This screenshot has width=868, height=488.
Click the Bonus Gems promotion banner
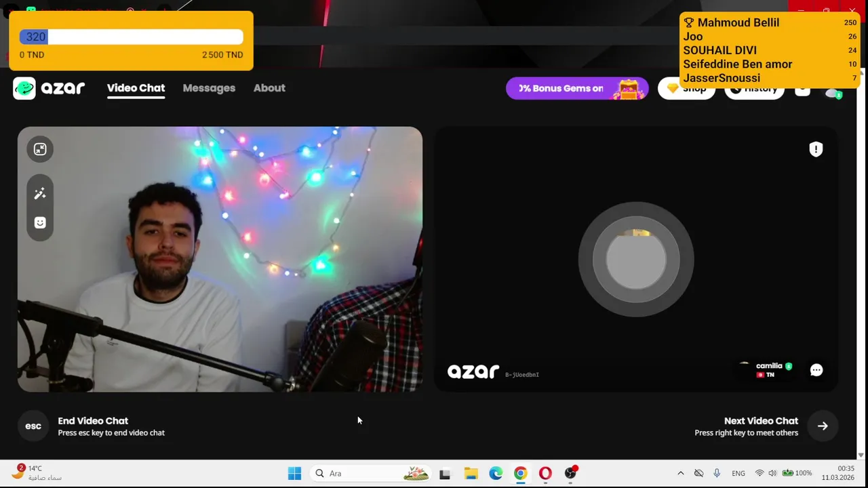coord(577,88)
